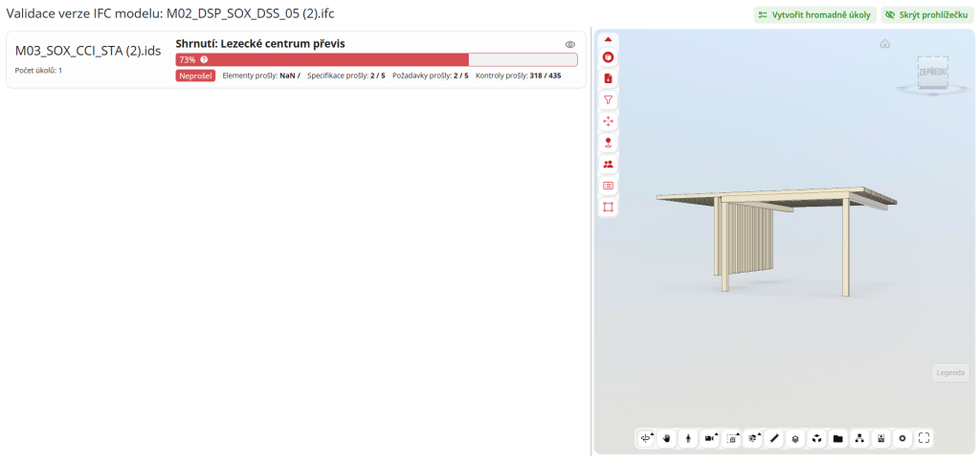The image size is (980, 463).
Task: Open the model structure tree icon
Action: point(859,438)
